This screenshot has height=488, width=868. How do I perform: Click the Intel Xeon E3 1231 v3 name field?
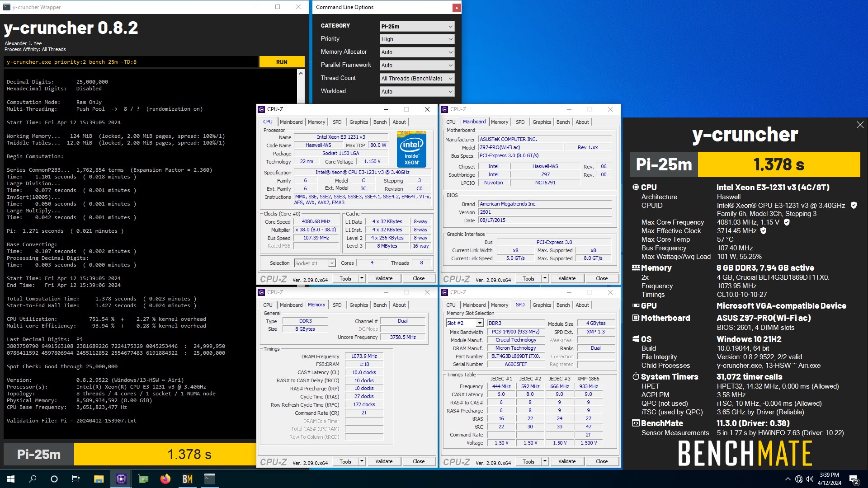[x=341, y=137]
